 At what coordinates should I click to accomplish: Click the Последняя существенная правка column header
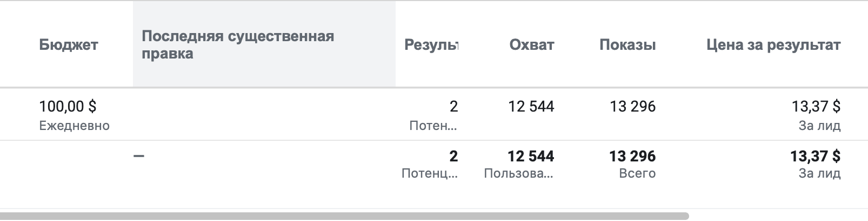click(x=238, y=45)
